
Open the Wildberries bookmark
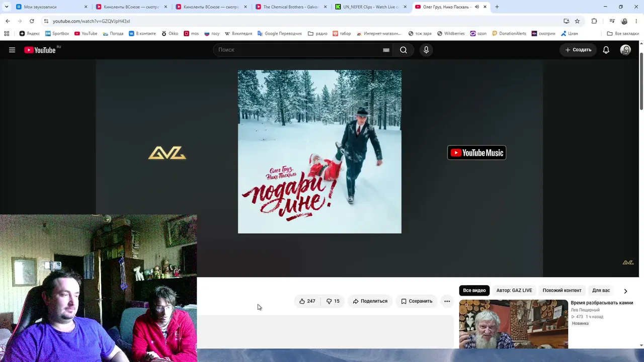(450, 34)
